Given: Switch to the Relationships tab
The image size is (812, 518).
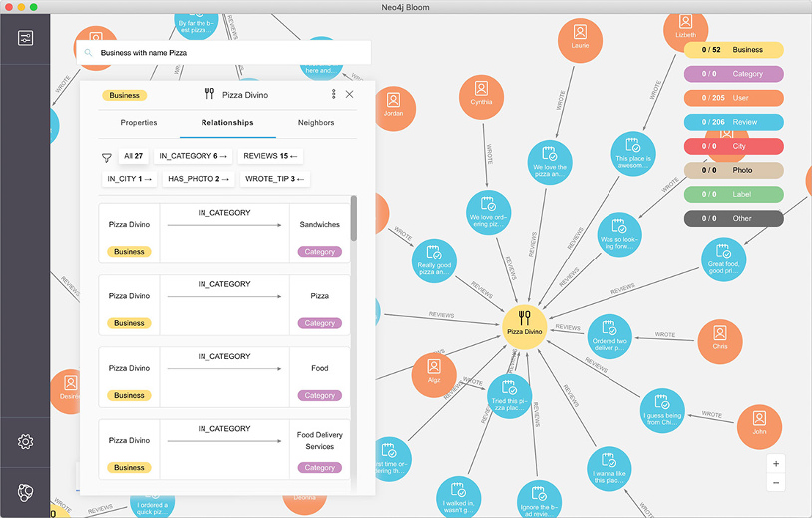Looking at the screenshot, I should 227,122.
